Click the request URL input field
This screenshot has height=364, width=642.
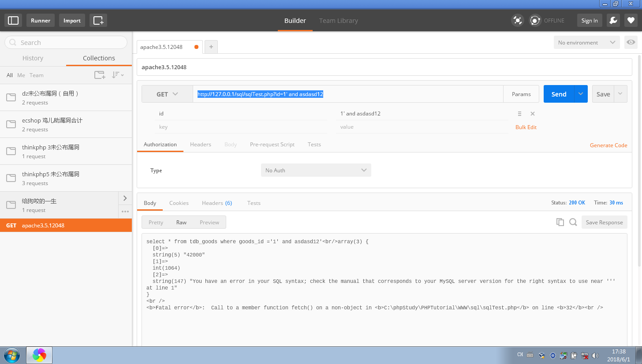click(x=348, y=94)
